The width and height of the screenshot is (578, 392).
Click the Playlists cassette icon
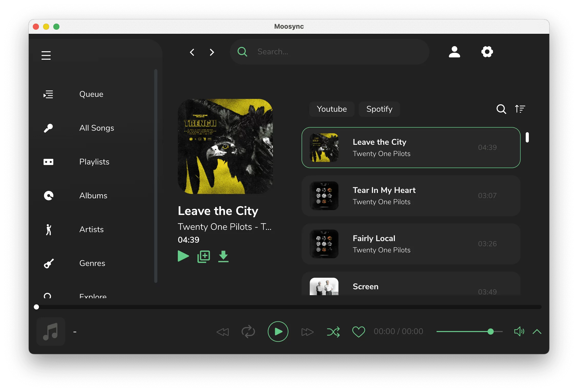click(48, 162)
